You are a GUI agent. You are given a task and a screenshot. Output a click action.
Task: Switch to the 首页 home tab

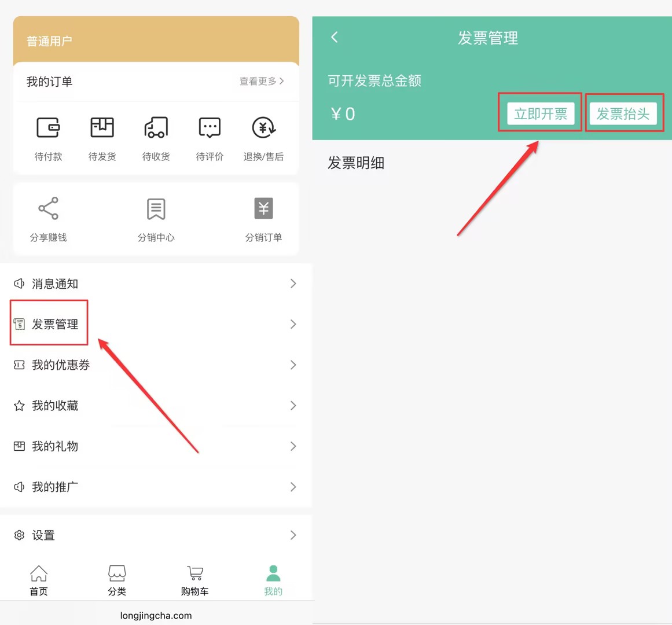(x=39, y=580)
